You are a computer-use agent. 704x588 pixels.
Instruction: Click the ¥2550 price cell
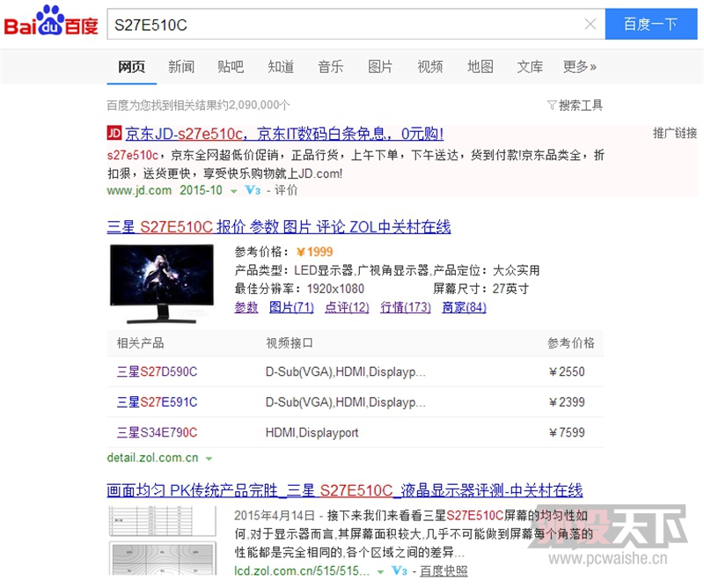567,372
